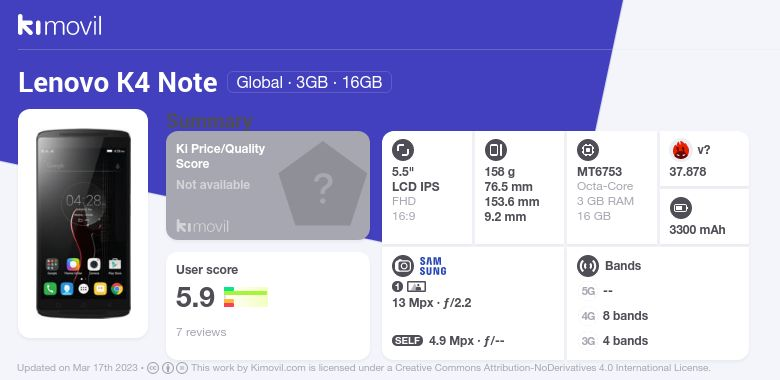Viewport: 780px width, 380px height.
Task: Click the AnTuTu benchmark flame icon
Action: coord(680,150)
